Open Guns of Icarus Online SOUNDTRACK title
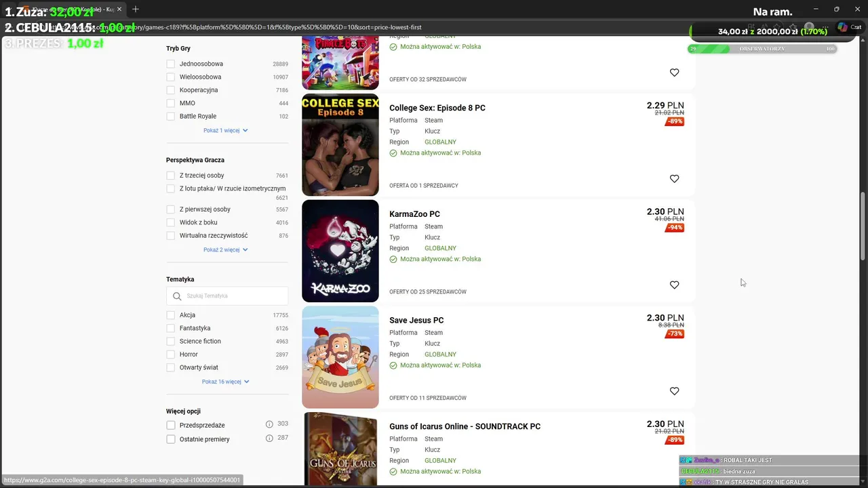This screenshot has height=488, width=868. click(465, 426)
